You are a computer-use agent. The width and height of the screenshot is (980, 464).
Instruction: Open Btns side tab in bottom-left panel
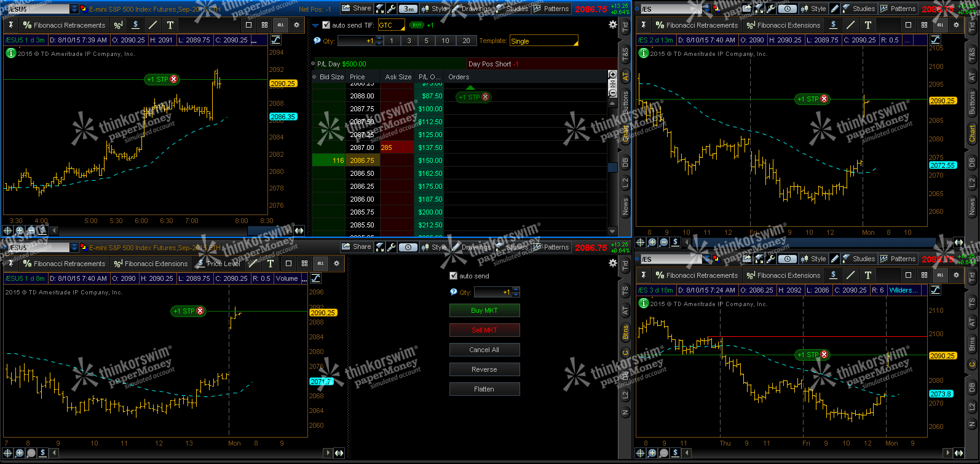(x=625, y=332)
